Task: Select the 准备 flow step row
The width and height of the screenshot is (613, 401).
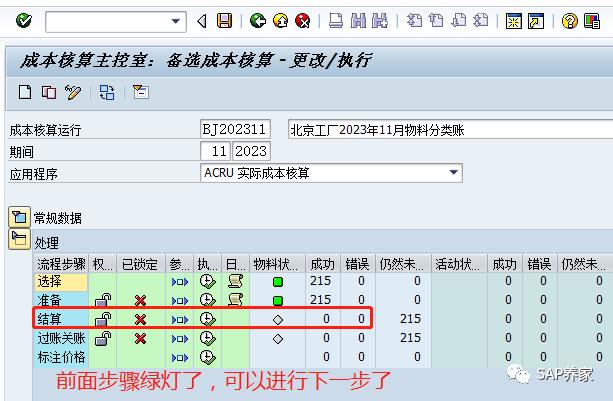Action: (61, 300)
